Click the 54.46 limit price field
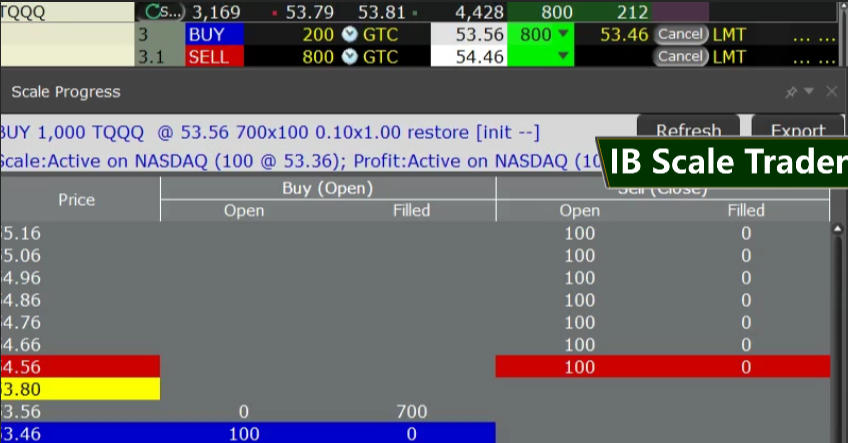 click(x=468, y=56)
